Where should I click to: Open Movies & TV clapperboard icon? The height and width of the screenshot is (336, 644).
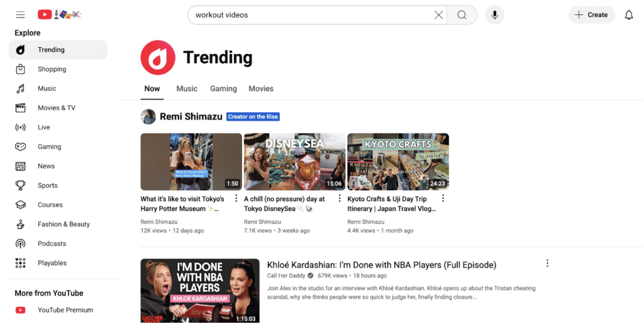pos(20,108)
